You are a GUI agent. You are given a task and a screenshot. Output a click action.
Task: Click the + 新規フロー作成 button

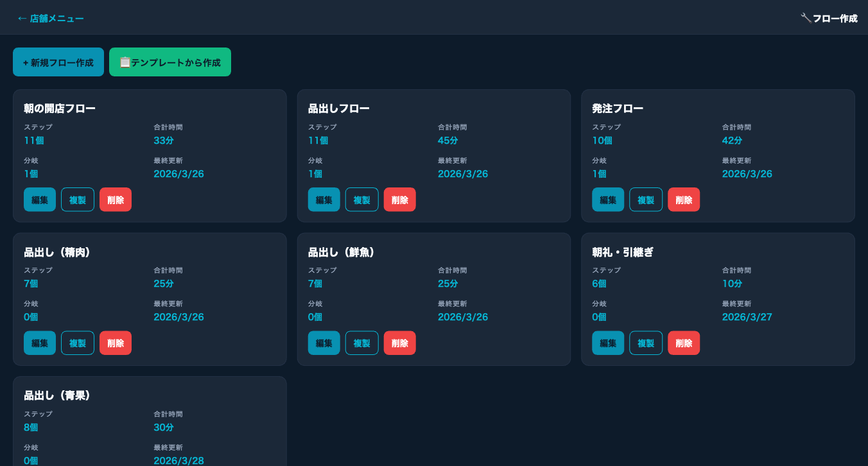[58, 62]
